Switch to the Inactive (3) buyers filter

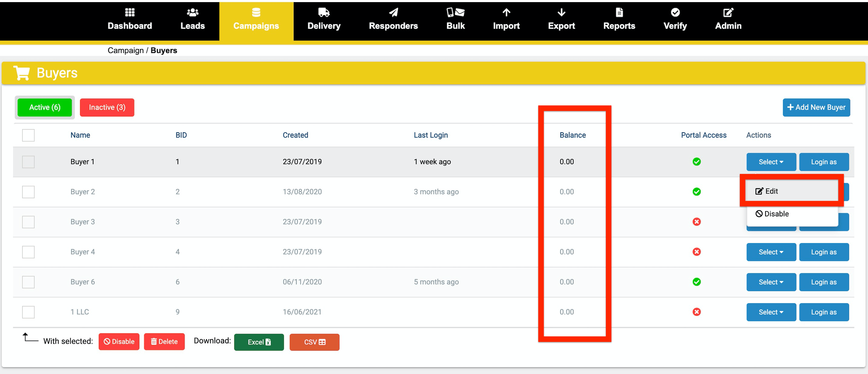107,107
